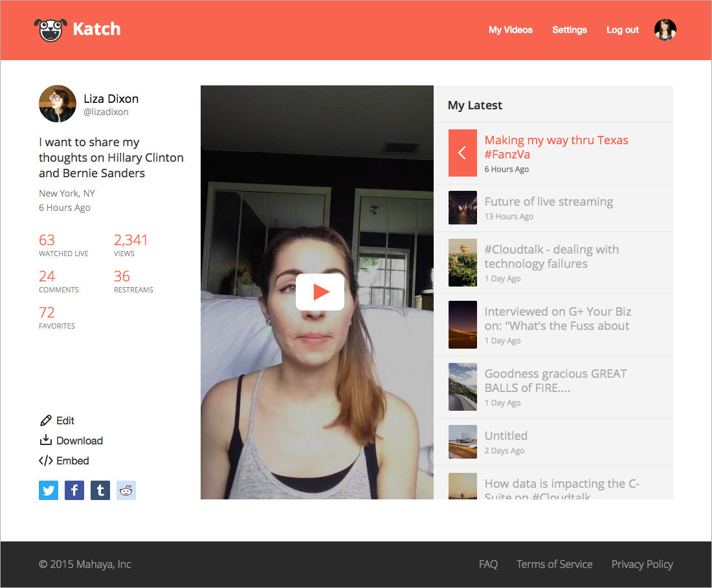Play the video with the play button
Viewport: 712px width, 588px height.
click(x=320, y=292)
